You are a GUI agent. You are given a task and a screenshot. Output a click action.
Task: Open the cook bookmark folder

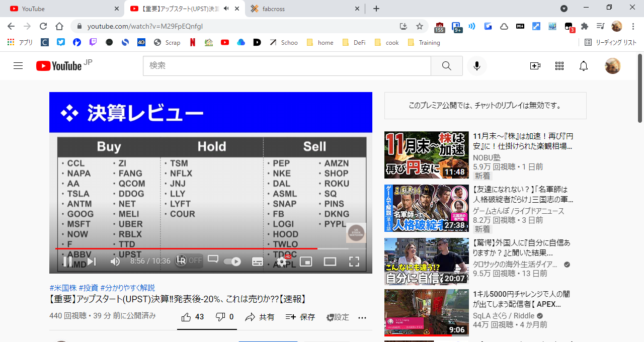(x=386, y=43)
